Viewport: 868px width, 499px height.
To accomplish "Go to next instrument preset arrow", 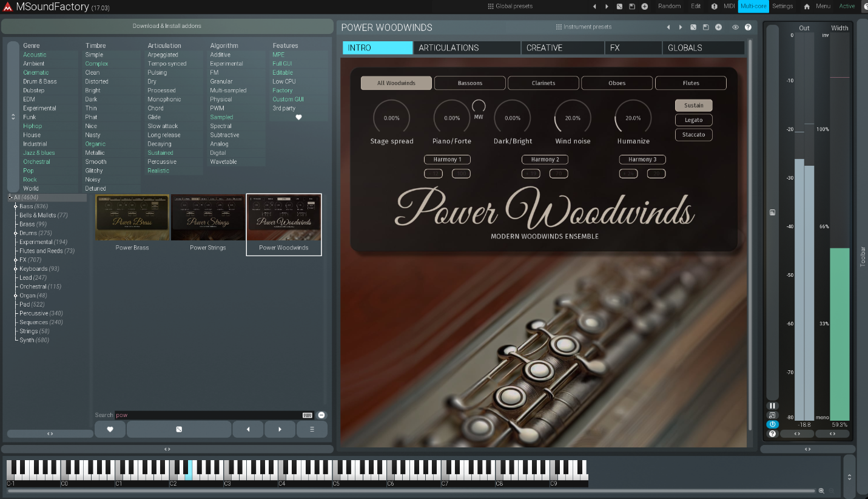I will pyautogui.click(x=681, y=27).
